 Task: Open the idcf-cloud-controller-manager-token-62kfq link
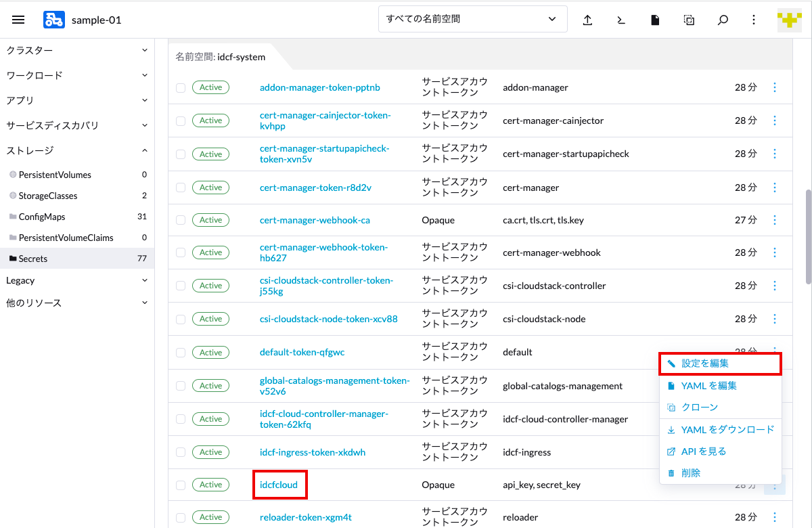tap(324, 419)
